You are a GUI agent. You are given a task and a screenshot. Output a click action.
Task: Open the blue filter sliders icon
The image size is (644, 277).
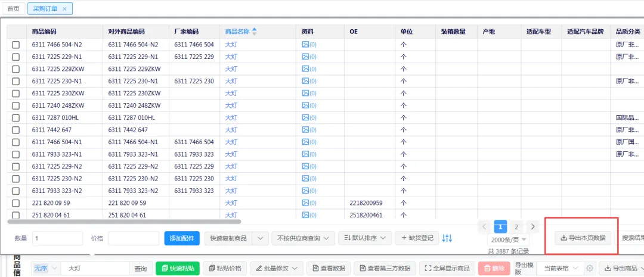(x=447, y=238)
